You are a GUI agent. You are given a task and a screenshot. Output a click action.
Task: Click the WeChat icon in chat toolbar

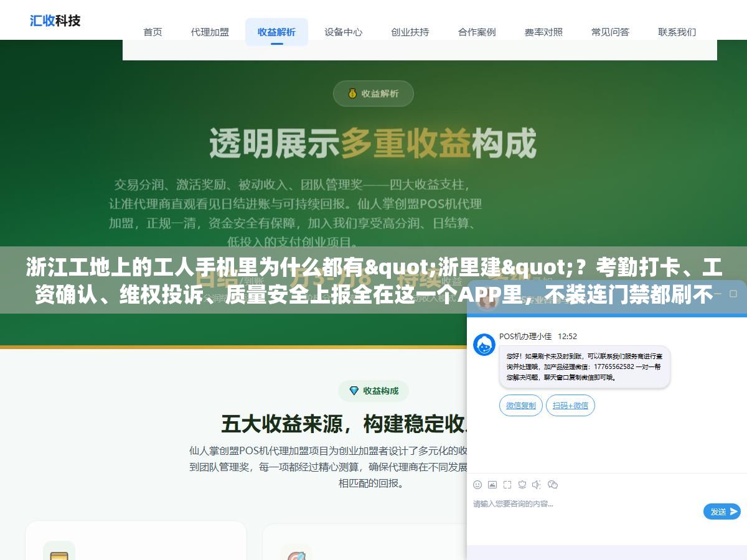click(553, 485)
